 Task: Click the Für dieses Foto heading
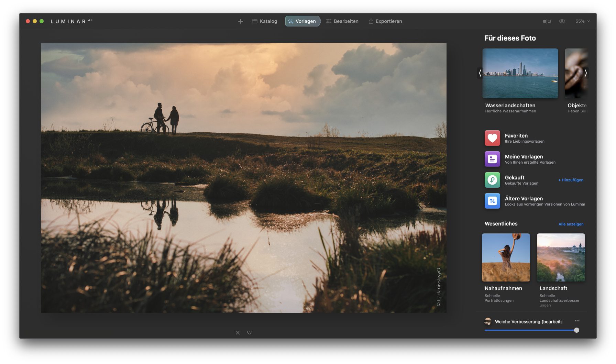click(510, 38)
